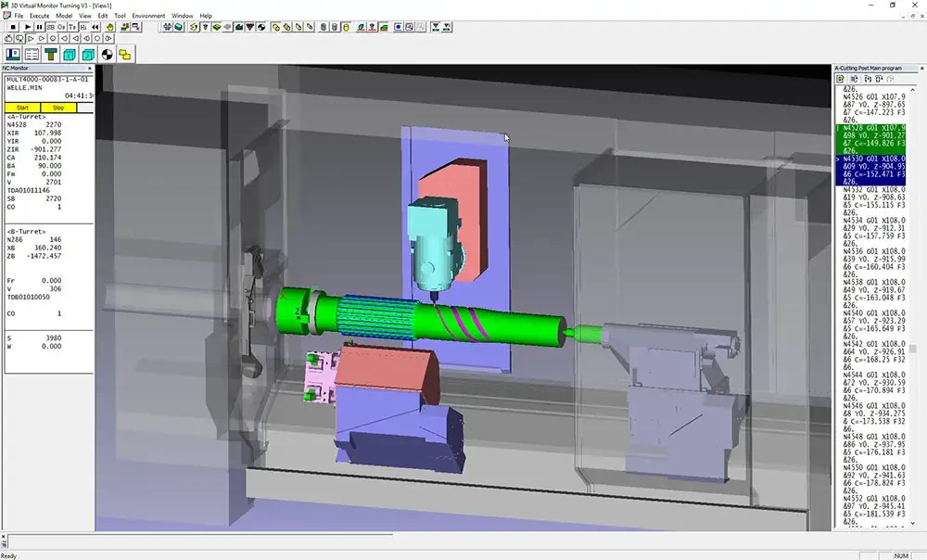
Task: Click the second icon in the A-Cutting program panel
Action: (855, 79)
